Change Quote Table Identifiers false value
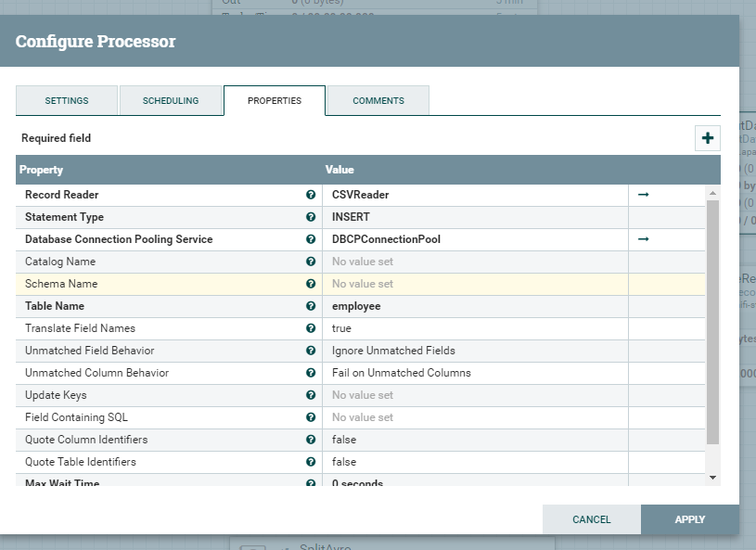This screenshot has width=756, height=550. coord(475,462)
